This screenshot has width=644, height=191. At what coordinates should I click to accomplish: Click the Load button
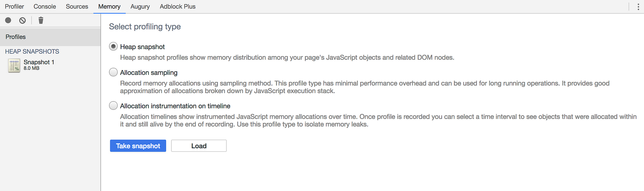[x=199, y=146]
